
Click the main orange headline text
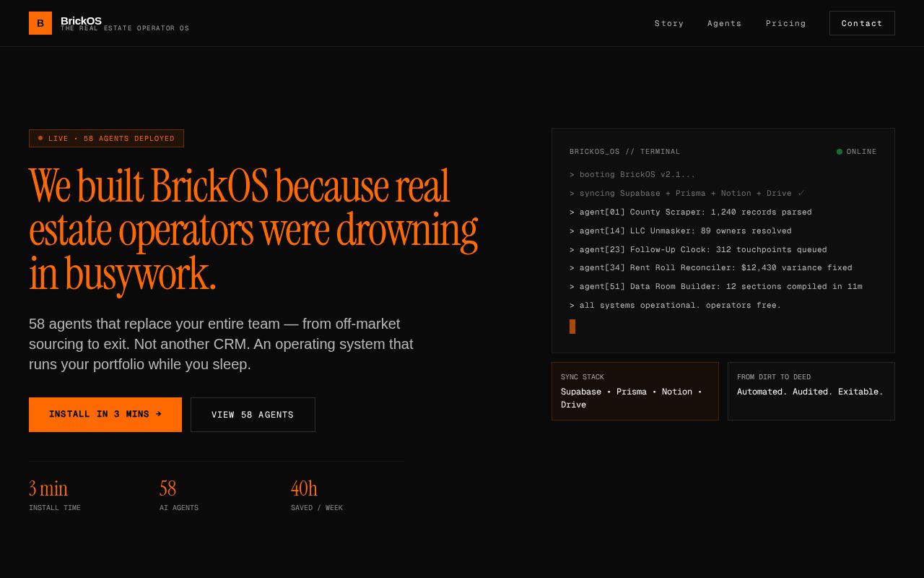pos(253,230)
